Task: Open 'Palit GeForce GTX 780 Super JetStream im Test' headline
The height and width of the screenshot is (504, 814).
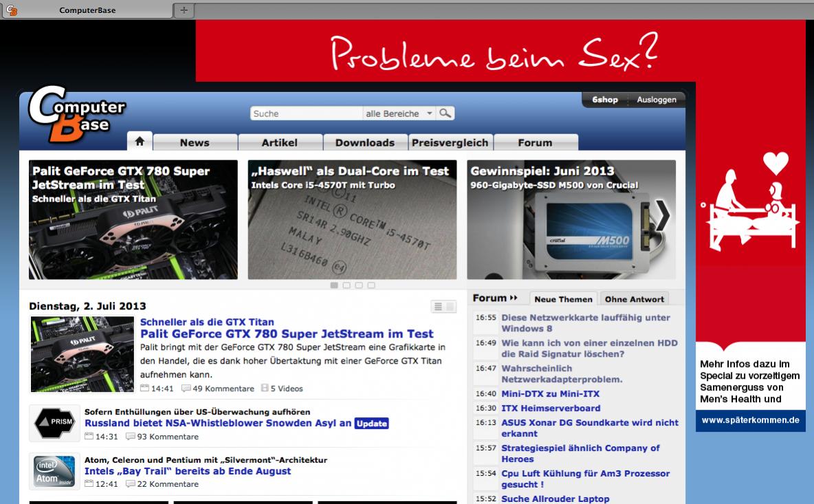Action: [x=287, y=333]
